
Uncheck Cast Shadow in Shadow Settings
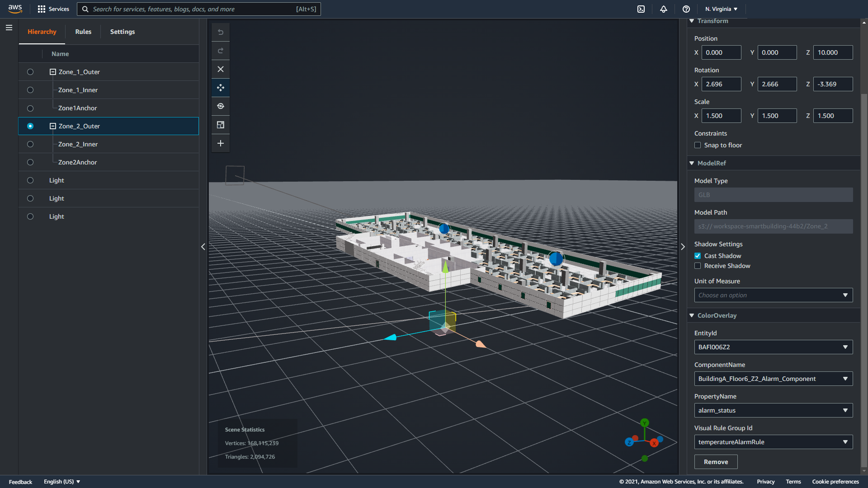point(698,256)
